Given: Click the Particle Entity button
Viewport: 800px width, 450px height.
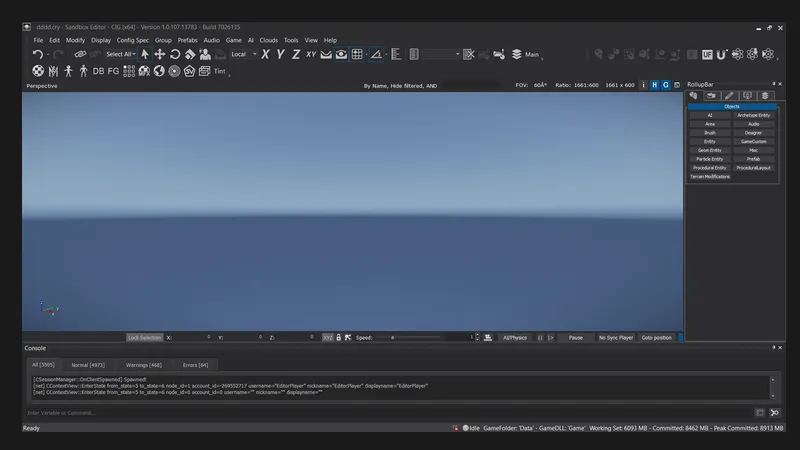Looking at the screenshot, I should click(710, 159).
